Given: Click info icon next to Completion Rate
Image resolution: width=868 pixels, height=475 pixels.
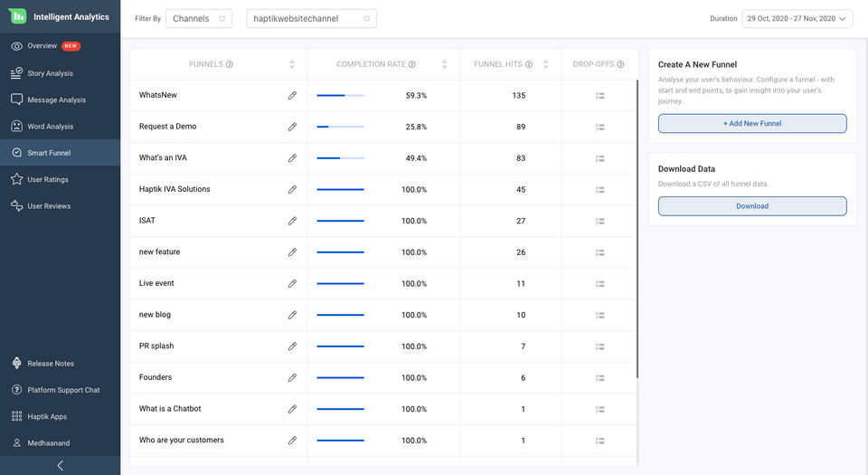Looking at the screenshot, I should click(x=412, y=64).
